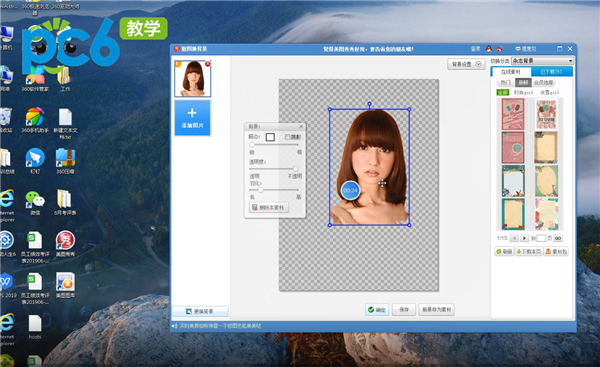Open the hosts file on desktop

click(35, 327)
